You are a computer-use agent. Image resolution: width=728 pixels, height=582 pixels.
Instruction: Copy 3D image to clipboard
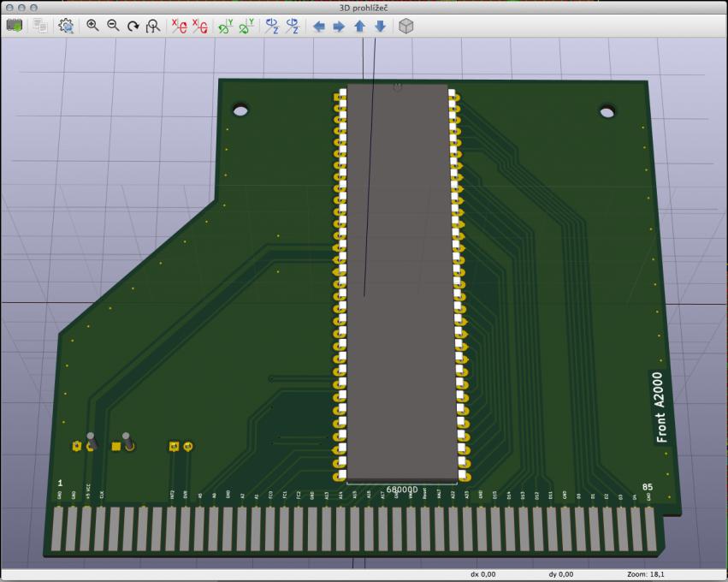[x=40, y=26]
